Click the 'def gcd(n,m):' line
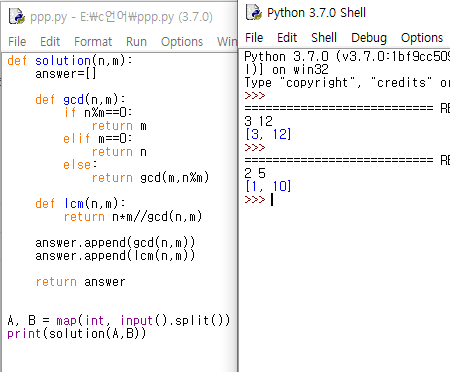The width and height of the screenshot is (450, 372). tap(80, 100)
